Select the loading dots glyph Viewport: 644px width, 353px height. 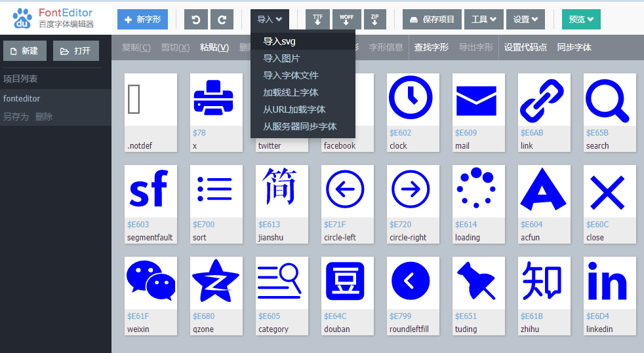(x=479, y=204)
